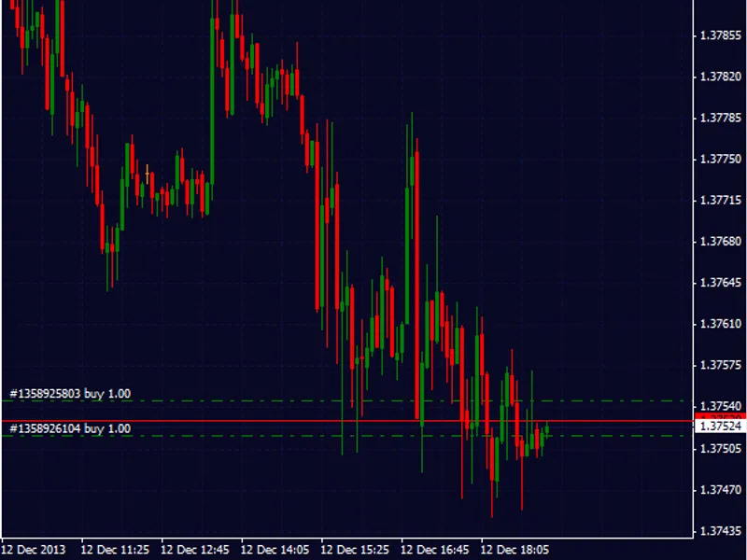Click time axis label 12 Dec 2013
Screen dimensions: 747x560
click(34, 550)
